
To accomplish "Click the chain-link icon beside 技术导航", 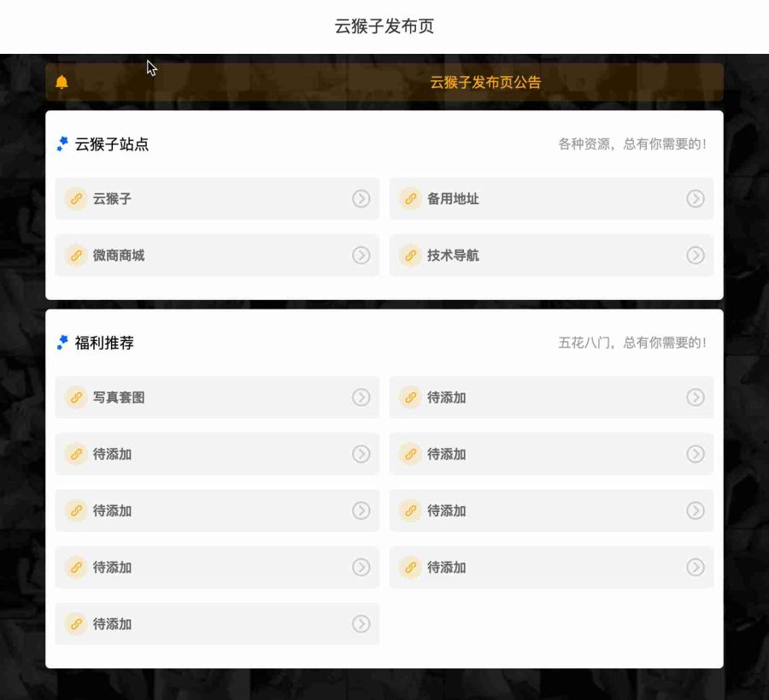I will tap(409, 256).
